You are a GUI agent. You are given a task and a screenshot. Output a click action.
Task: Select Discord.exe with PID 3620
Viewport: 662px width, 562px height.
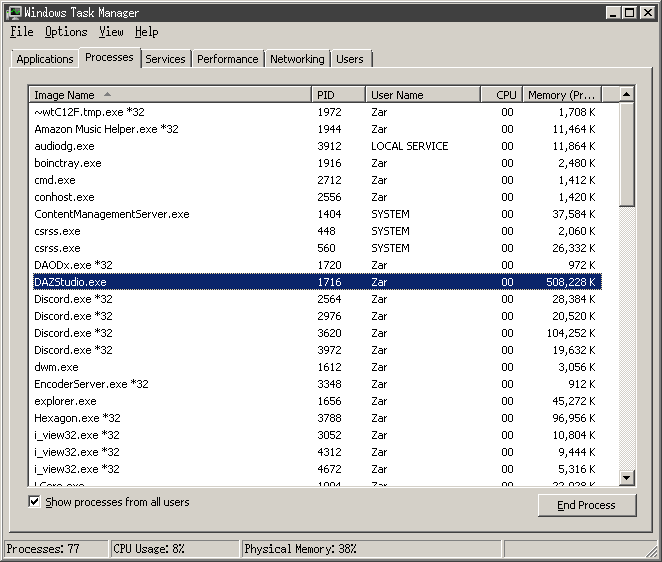tap(317, 333)
